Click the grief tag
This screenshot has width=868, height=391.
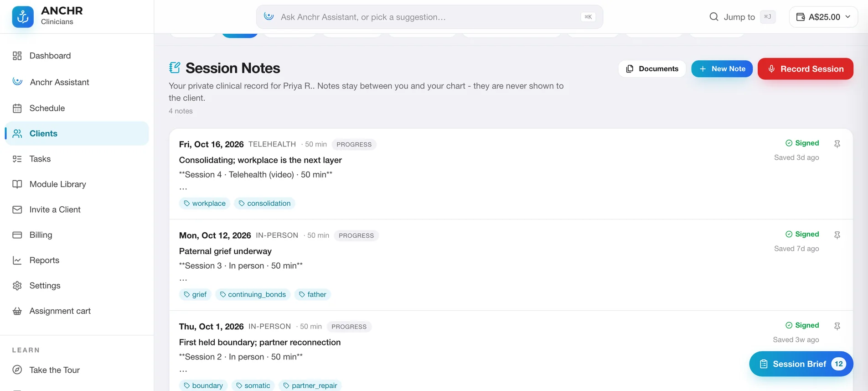[195, 295]
